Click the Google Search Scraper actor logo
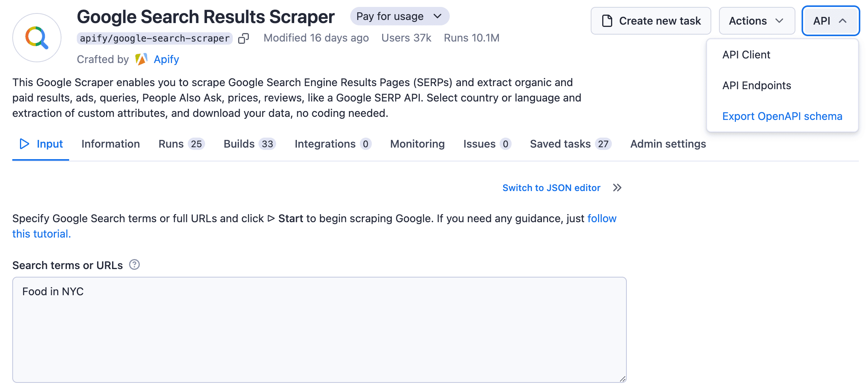868x389 pixels. [x=36, y=37]
